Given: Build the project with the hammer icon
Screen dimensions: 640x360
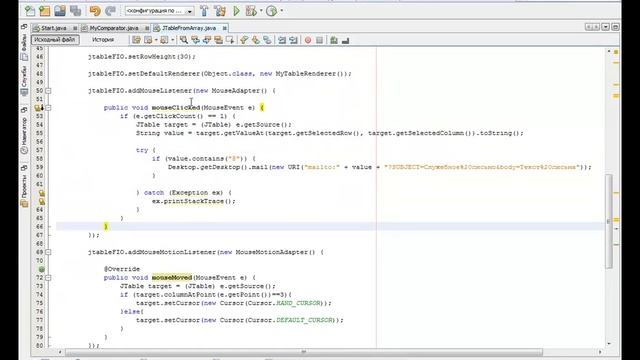Looking at the screenshot, I should 204,11.
